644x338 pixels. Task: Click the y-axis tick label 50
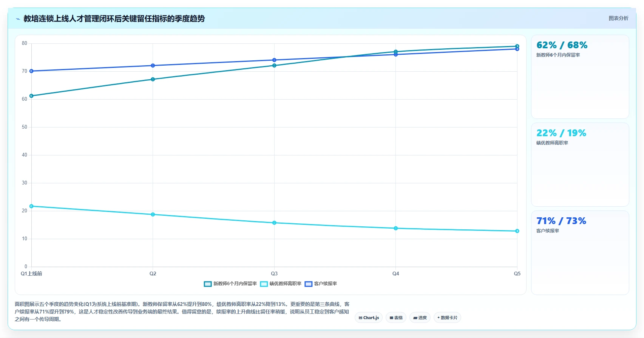coord(25,127)
